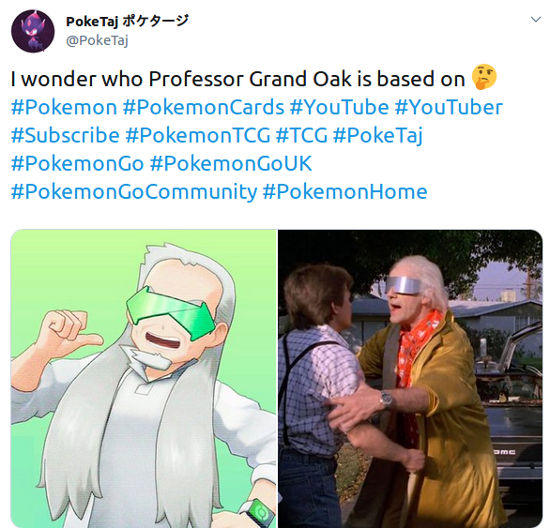This screenshot has width=550, height=528.
Task: Click the thinking face emoji
Action: coord(484,77)
